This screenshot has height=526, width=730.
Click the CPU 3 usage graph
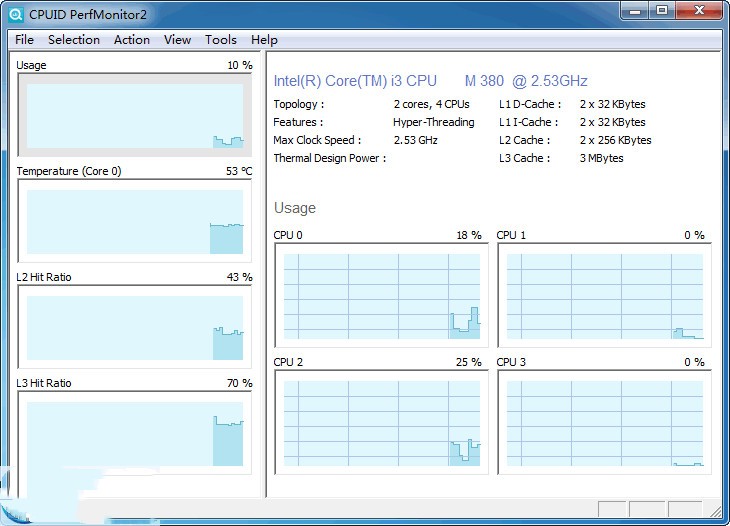[604, 423]
